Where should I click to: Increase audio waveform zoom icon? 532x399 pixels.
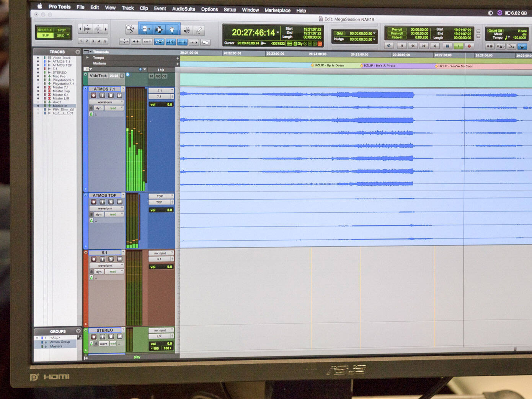tap(88, 29)
